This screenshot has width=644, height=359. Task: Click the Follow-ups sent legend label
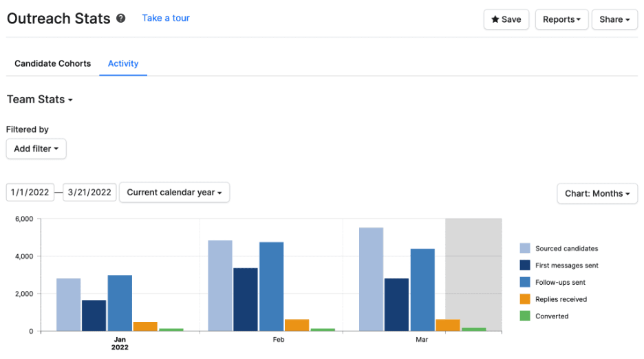[x=560, y=283]
